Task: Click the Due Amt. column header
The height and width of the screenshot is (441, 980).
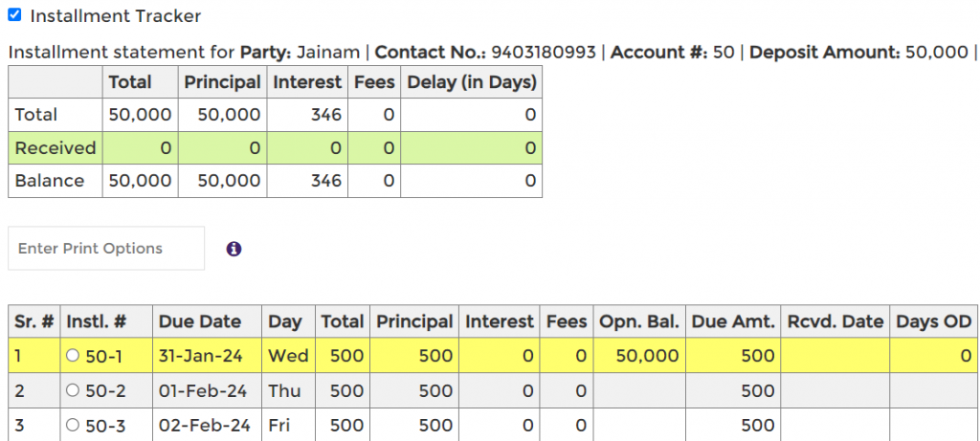Action: 733,321
